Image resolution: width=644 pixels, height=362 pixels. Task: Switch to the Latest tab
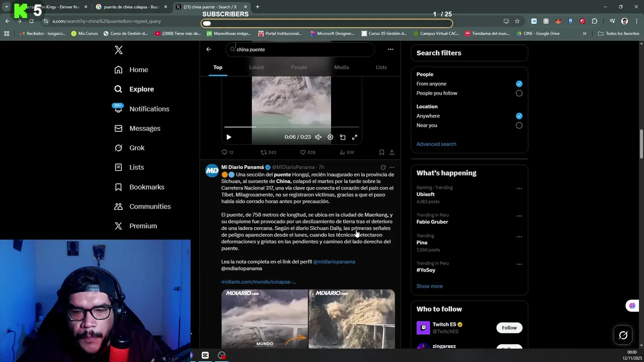pos(257,67)
